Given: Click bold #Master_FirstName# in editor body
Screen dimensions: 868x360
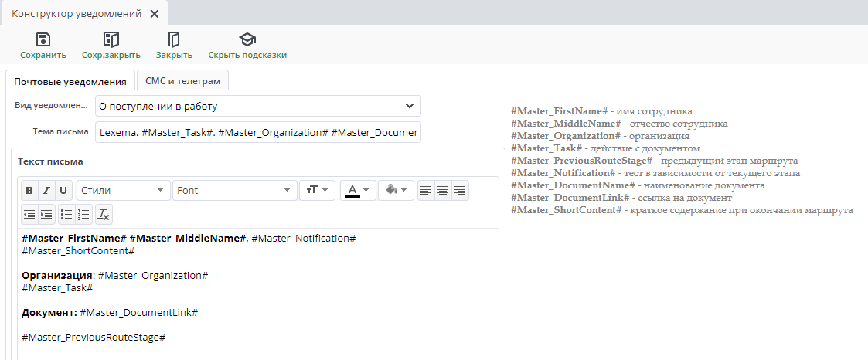Looking at the screenshot, I should tap(74, 238).
